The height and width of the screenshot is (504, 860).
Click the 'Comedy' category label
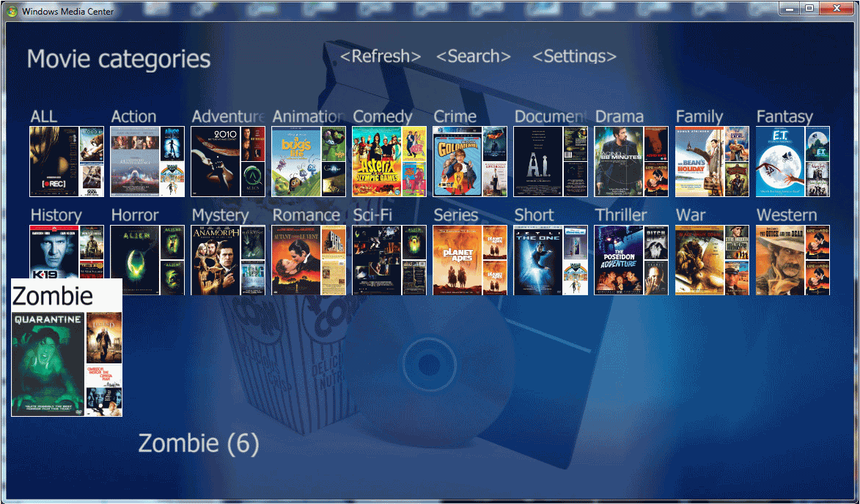click(x=382, y=116)
